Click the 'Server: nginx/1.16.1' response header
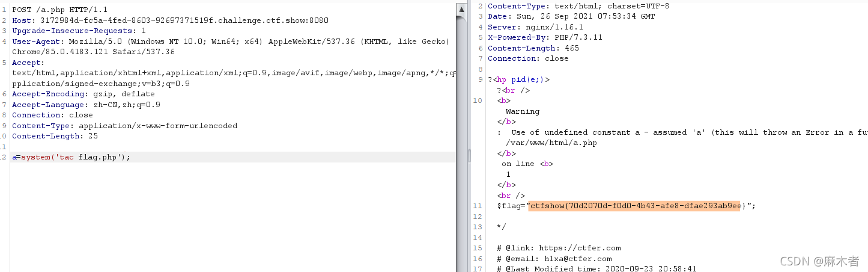This screenshot has height=272, width=868. (535, 27)
